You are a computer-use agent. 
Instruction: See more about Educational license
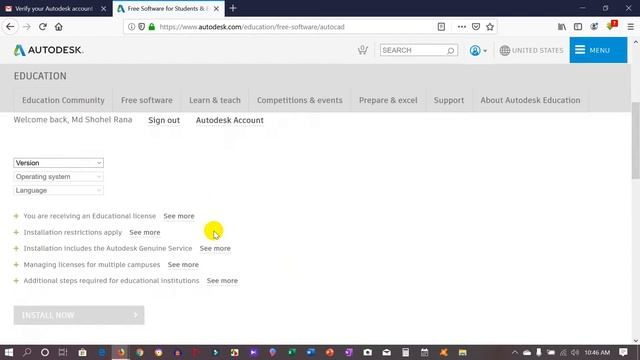coord(179,216)
